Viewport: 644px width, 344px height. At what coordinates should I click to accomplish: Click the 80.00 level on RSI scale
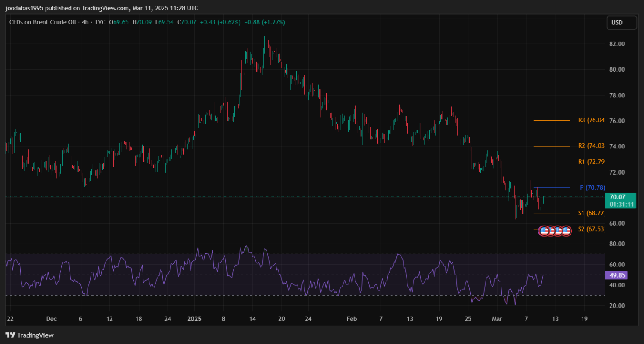point(617,244)
